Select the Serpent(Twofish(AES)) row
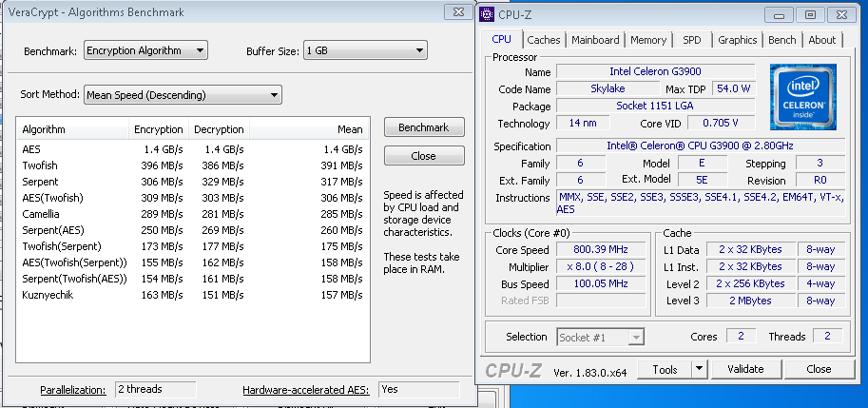 [193, 279]
